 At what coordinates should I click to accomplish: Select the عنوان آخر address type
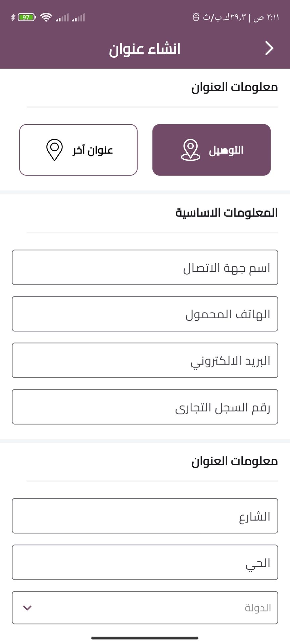pyautogui.click(x=78, y=150)
